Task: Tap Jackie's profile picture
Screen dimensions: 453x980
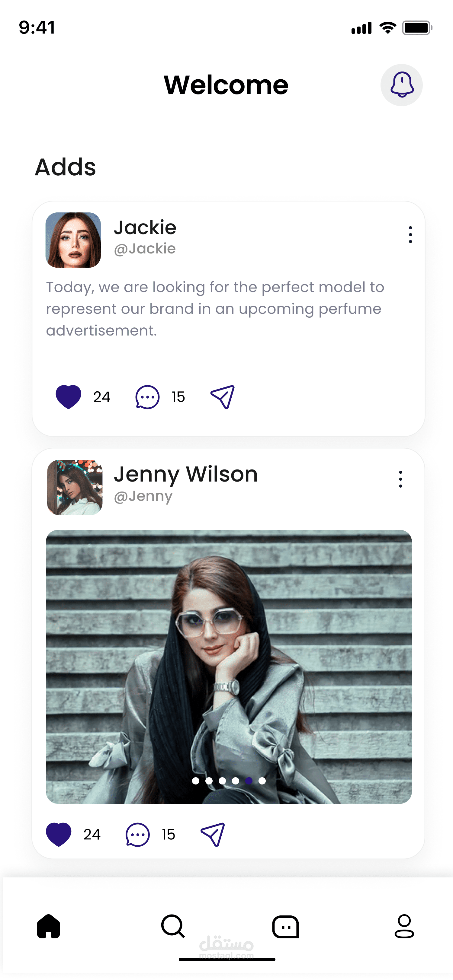Action: click(73, 240)
